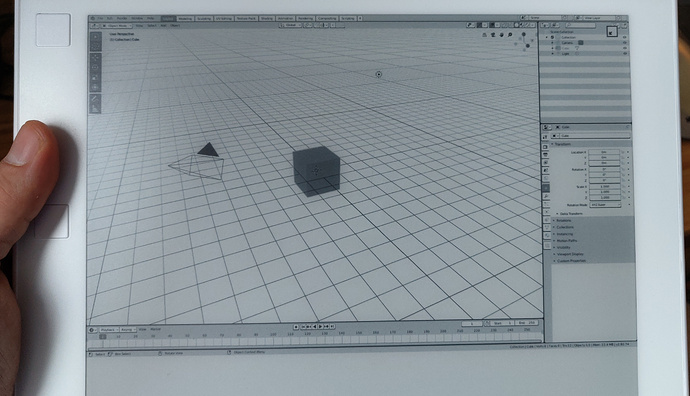Open the Output properties tab icon
The image size is (690, 396).
pos(546,154)
